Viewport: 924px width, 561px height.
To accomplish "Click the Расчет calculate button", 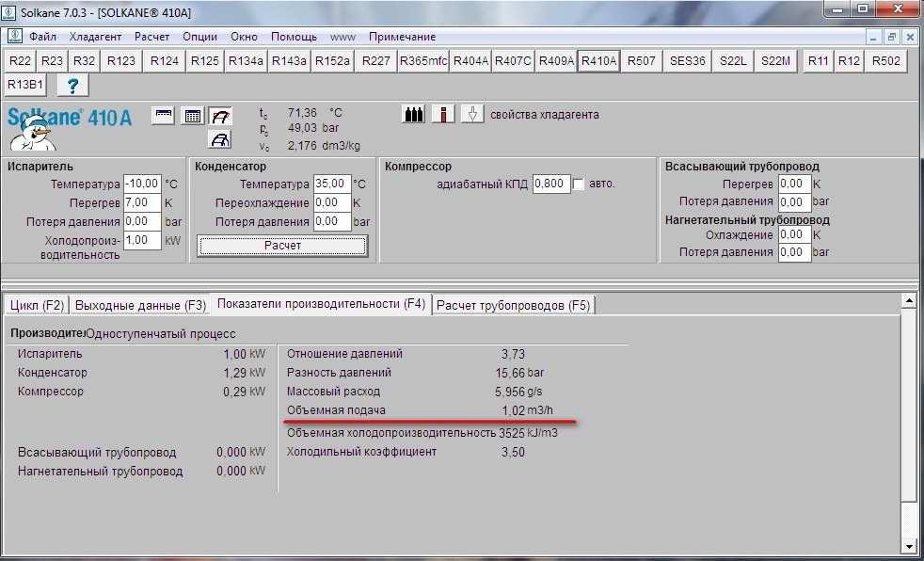I will point(283,246).
